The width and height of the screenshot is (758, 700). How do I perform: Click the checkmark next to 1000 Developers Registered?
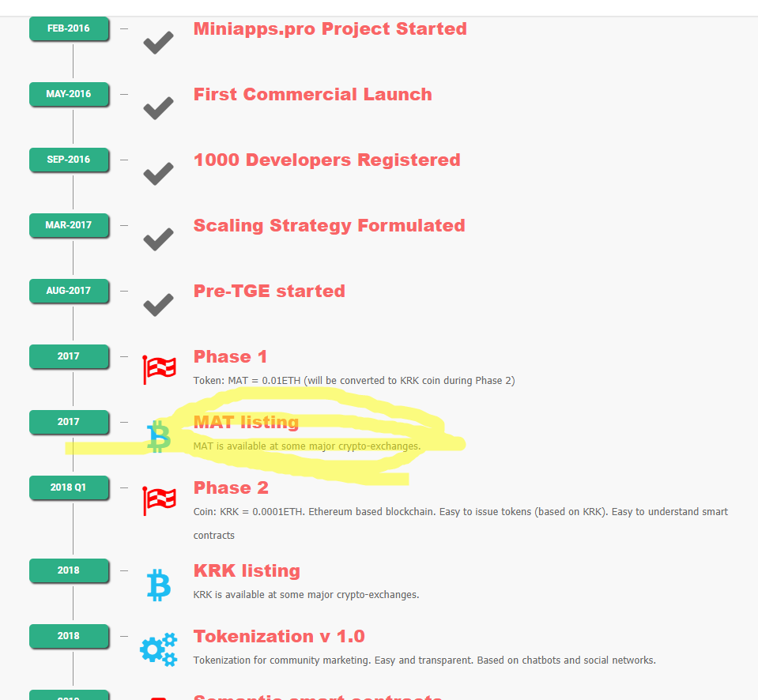pyautogui.click(x=159, y=174)
